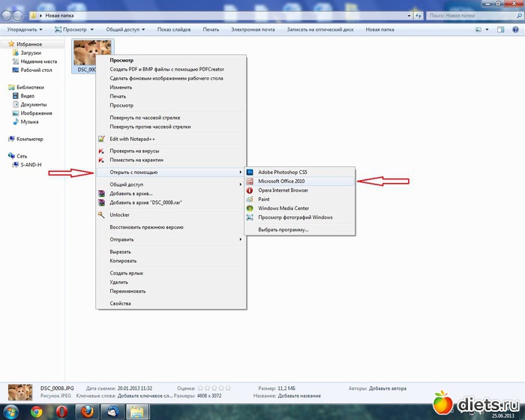Choose Microsoft Office 2010 in submenu
The height and width of the screenshot is (420, 525).
281,181
